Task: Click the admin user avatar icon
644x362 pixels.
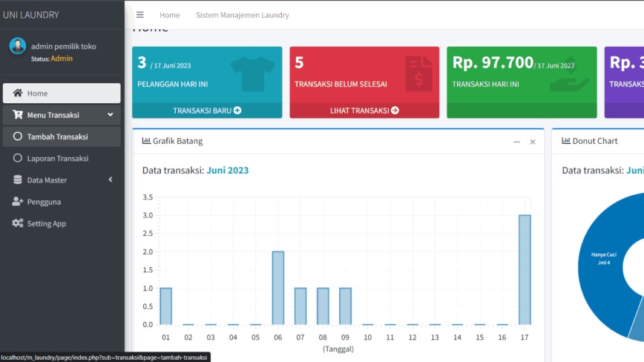Action: pyautogui.click(x=18, y=45)
